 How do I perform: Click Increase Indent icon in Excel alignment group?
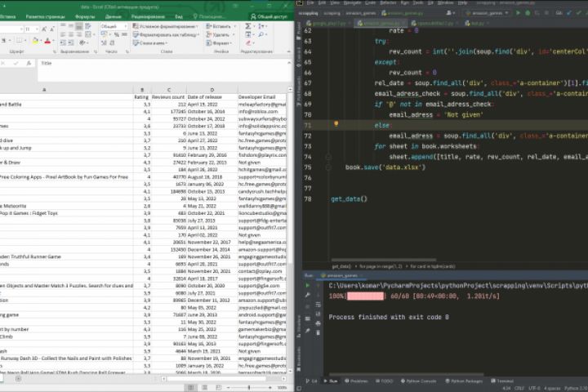tap(71, 42)
